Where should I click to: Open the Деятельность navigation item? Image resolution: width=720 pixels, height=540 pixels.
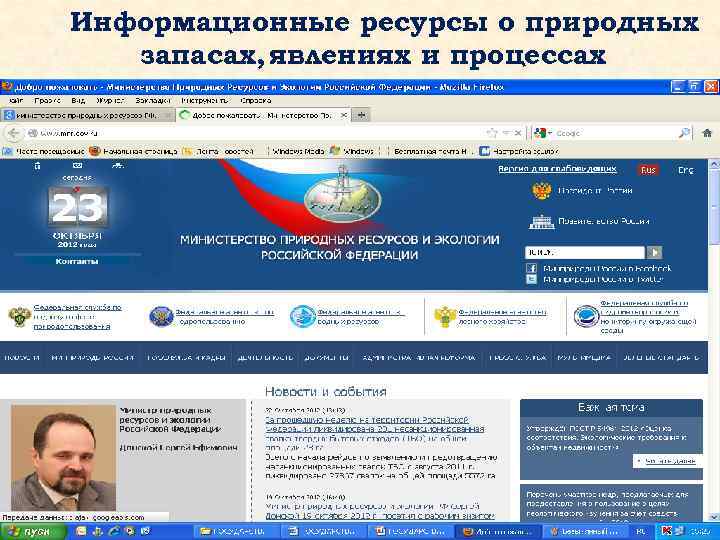coord(265,357)
